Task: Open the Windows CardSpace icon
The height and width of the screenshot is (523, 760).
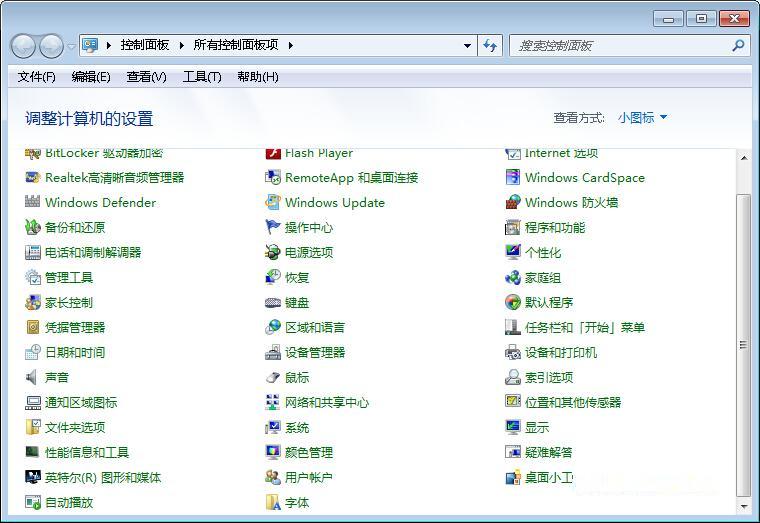Action: coord(513,177)
